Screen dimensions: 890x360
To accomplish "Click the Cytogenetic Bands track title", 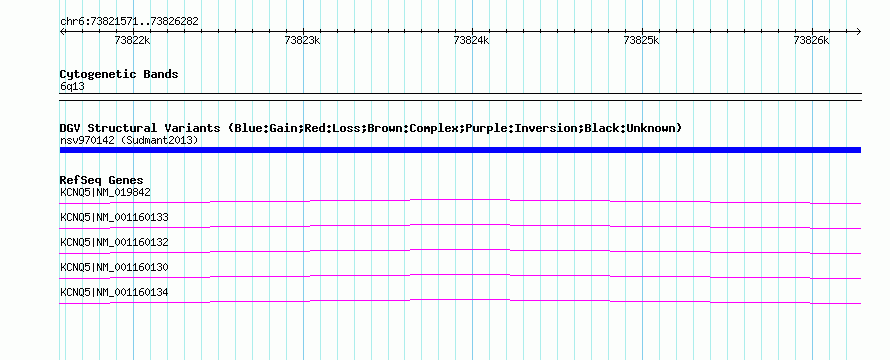I will [x=119, y=74].
